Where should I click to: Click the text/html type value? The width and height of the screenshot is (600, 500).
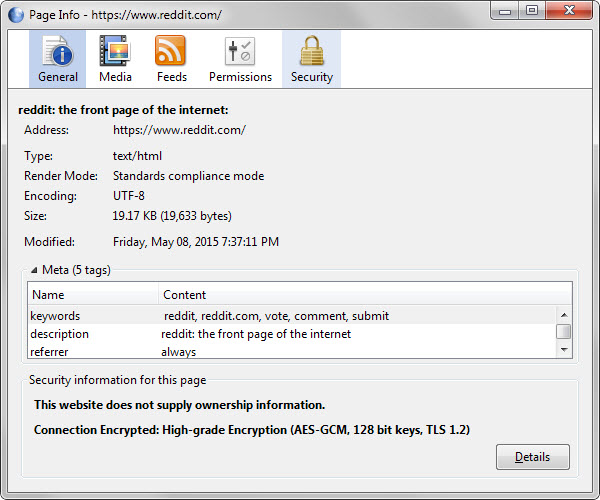(137, 156)
